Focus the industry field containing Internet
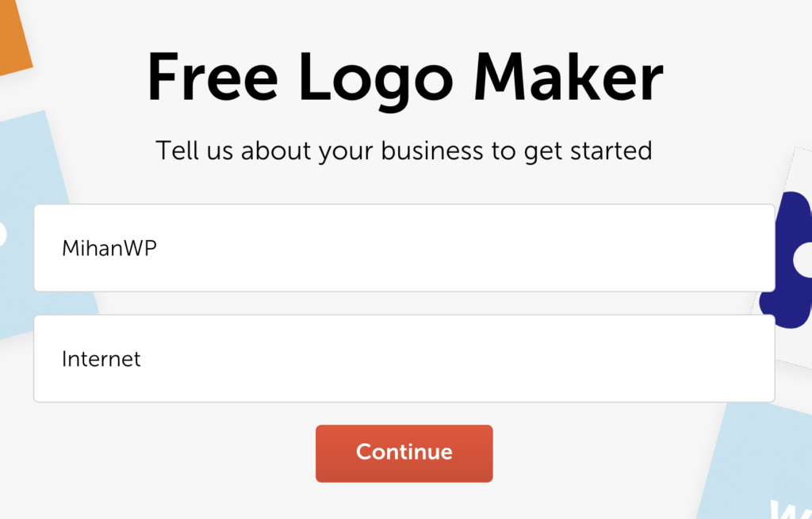 [x=404, y=359]
